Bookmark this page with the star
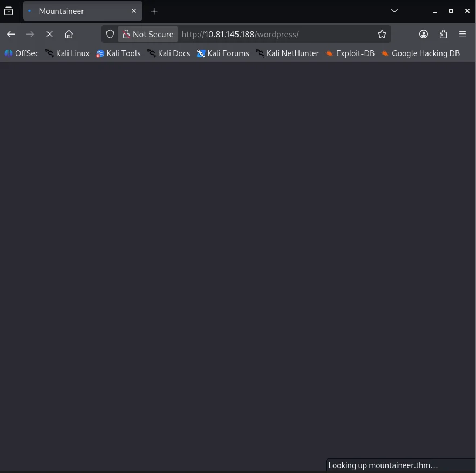This screenshot has width=476, height=473. click(x=382, y=34)
